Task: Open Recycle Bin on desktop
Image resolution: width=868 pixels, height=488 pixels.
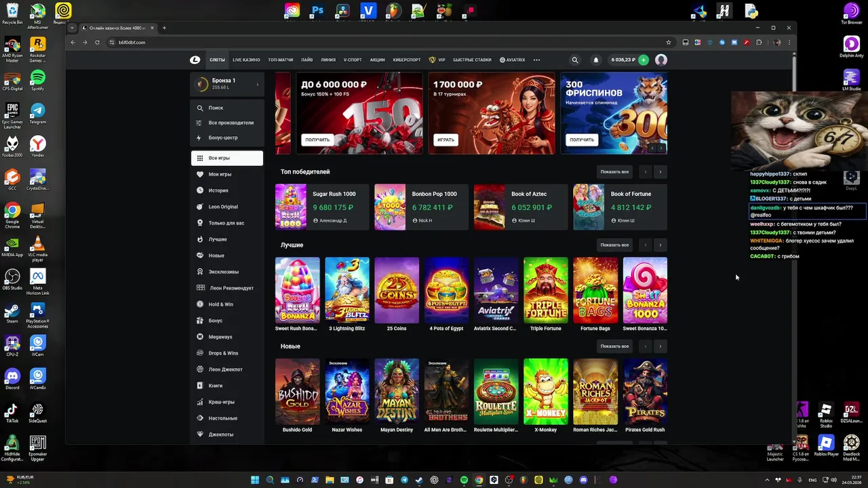Action: (x=12, y=14)
